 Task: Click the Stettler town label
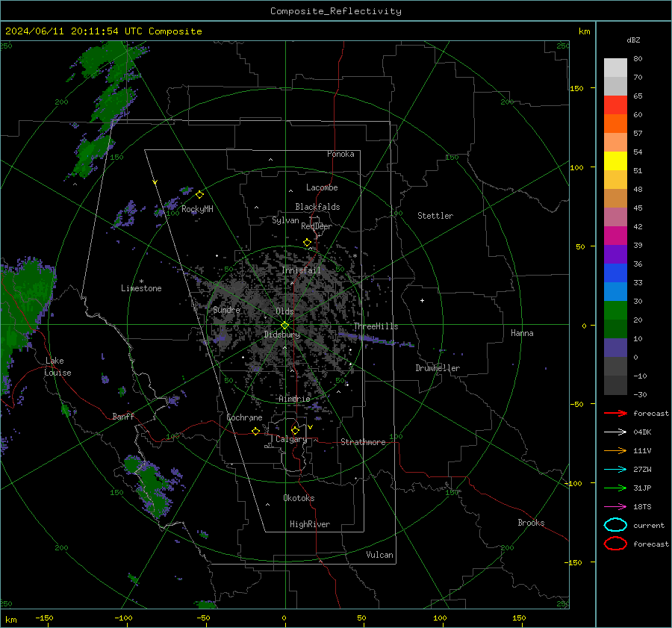[x=435, y=216]
